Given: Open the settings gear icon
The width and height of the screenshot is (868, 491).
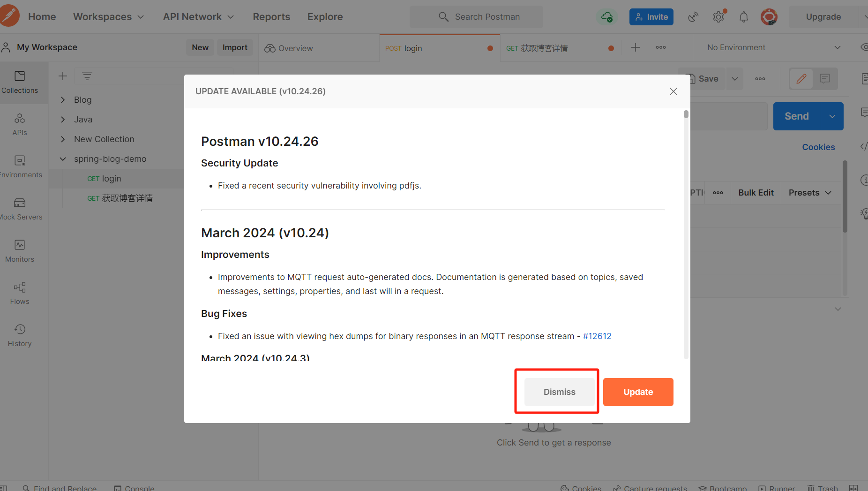Looking at the screenshot, I should pos(718,17).
